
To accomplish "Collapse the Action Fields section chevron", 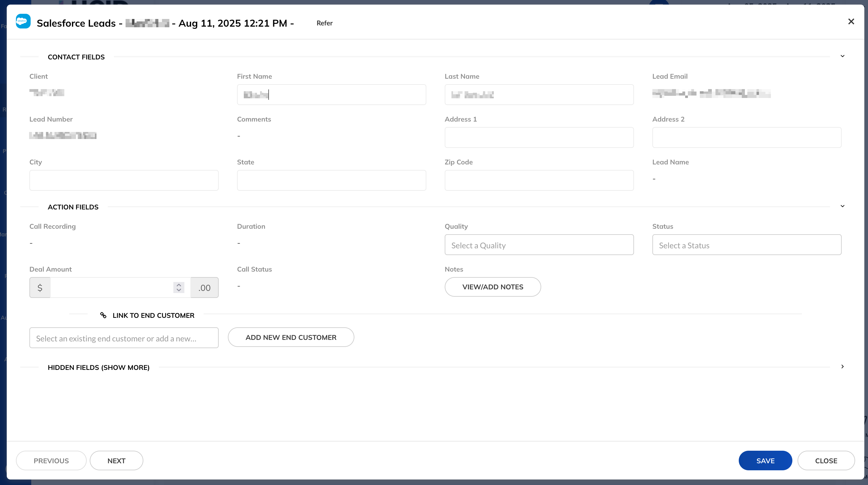I will (842, 206).
